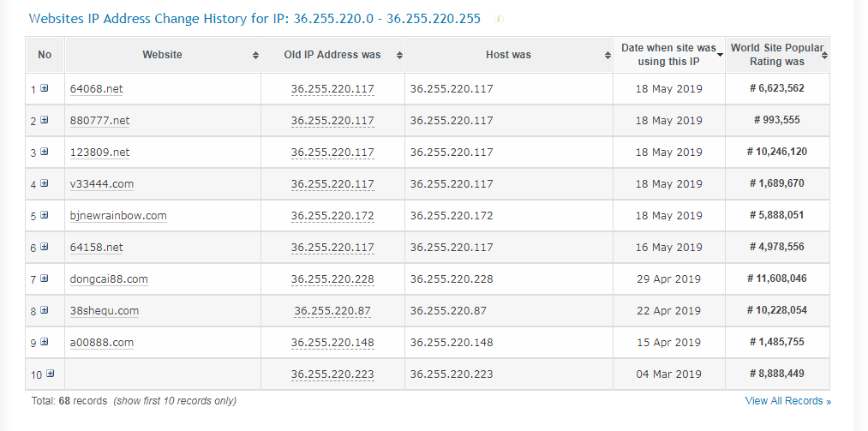Open the 38shequ.com website link

(x=104, y=310)
